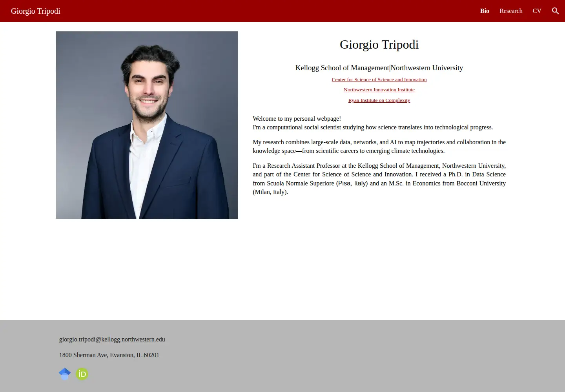Click the 1800 Sherman Ave address text

point(109,355)
